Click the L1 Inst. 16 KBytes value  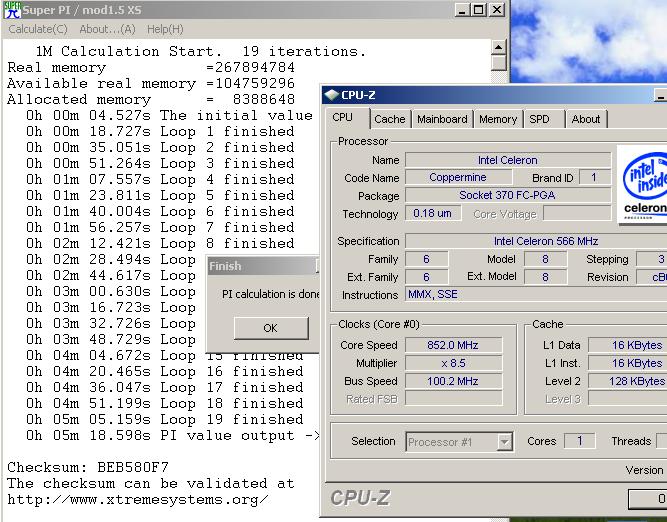pos(628,363)
